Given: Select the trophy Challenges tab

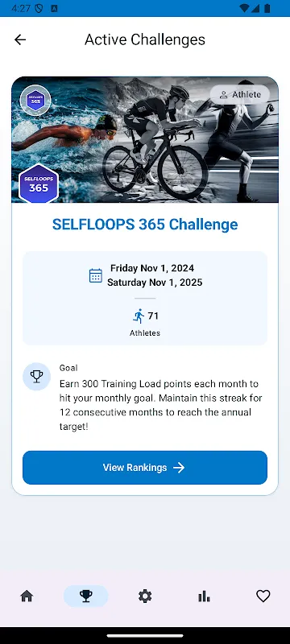Looking at the screenshot, I should coord(86,596).
